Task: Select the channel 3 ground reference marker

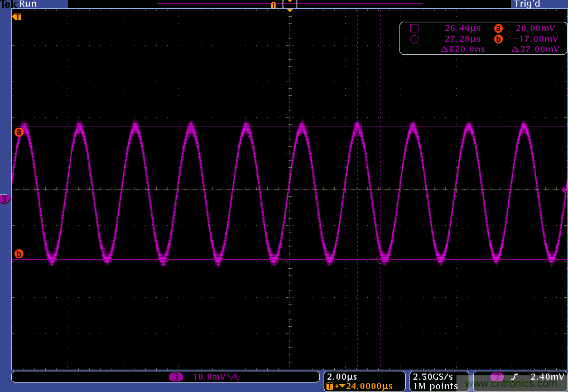Action: tap(4, 199)
